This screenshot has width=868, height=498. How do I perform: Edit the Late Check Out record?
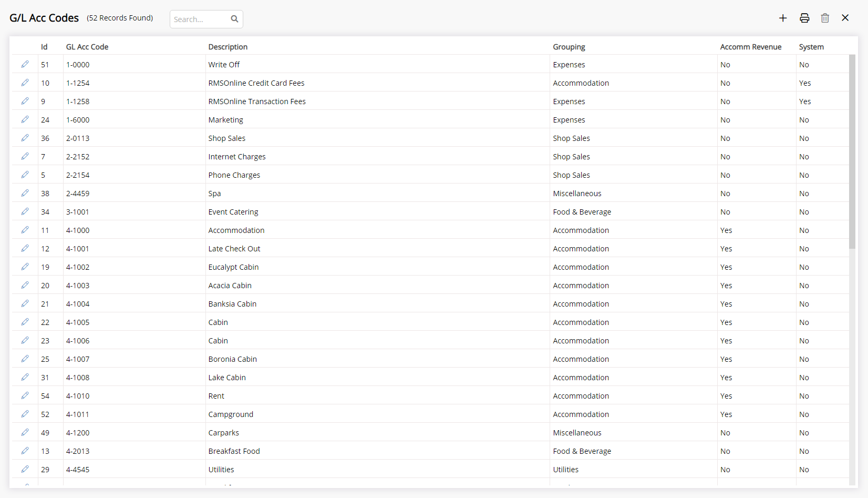pyautogui.click(x=25, y=248)
